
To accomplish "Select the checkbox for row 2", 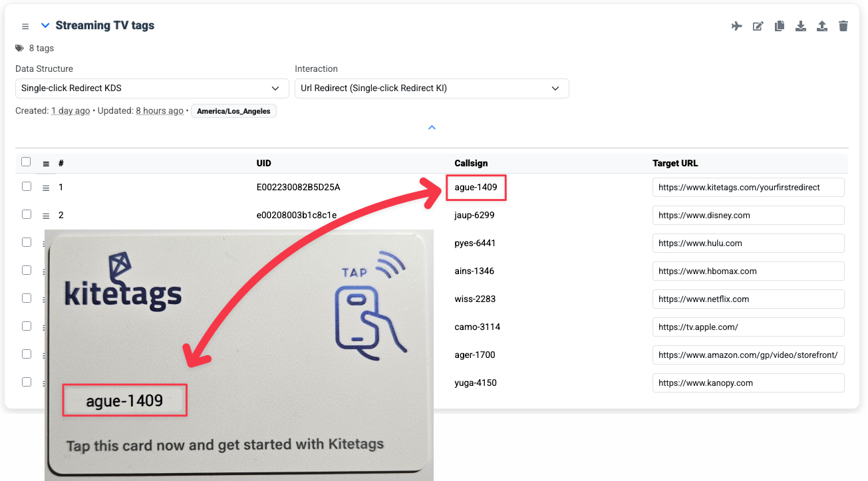I will 27,214.
